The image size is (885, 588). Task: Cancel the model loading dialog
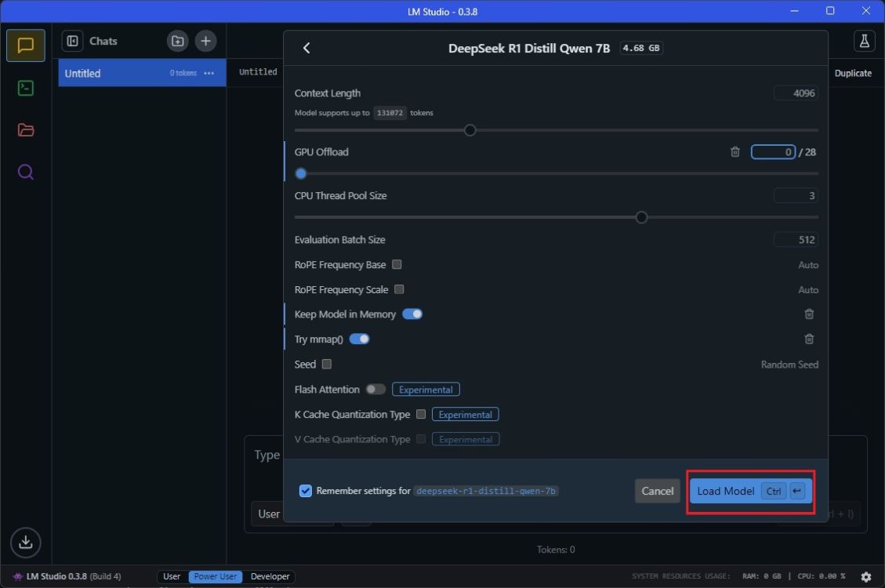pyautogui.click(x=657, y=491)
